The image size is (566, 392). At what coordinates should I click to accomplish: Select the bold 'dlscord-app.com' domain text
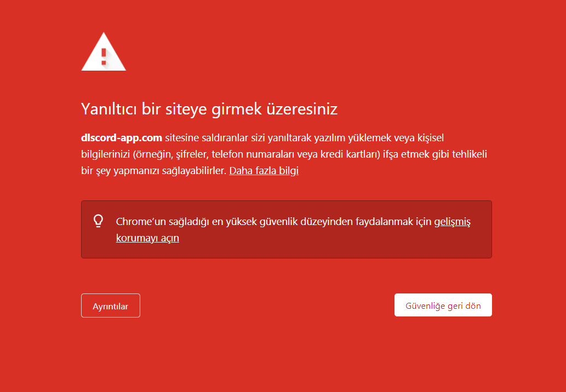122,138
